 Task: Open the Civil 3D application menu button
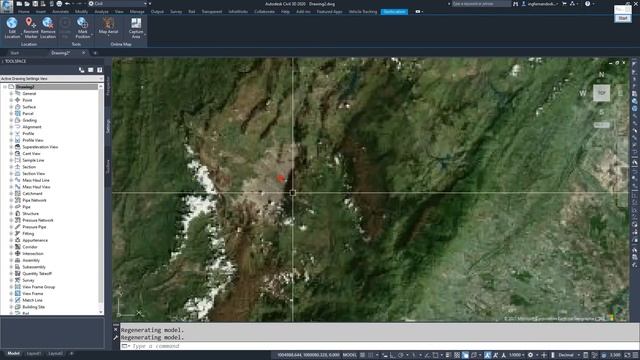pyautogui.click(x=6, y=6)
